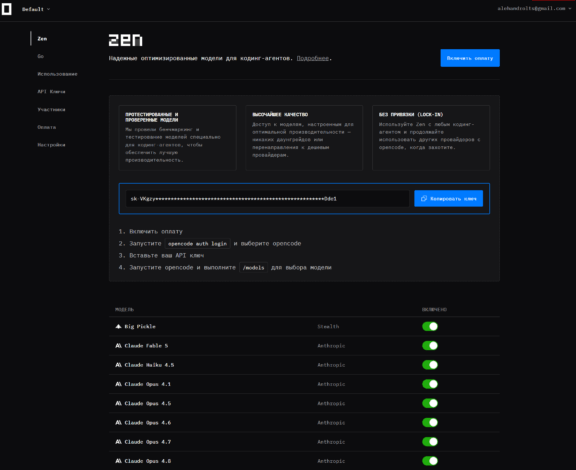This screenshot has height=470, width=576.
Task: Click the 'Высочайшее качество' card heading
Action: [x=280, y=115]
